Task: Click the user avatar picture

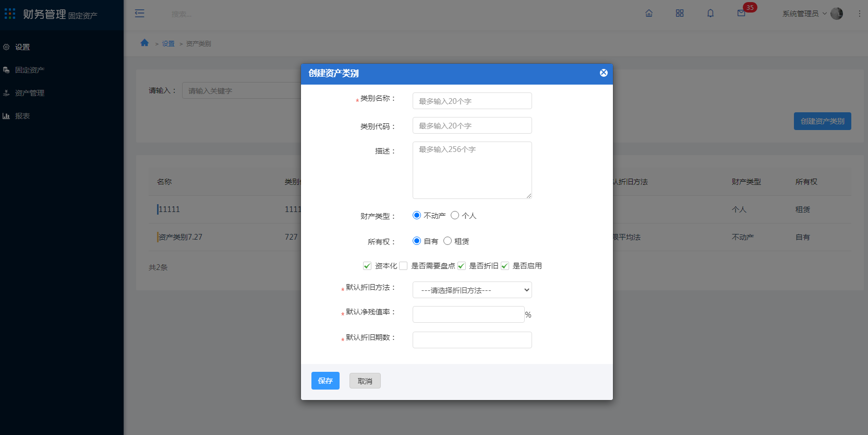Action: tap(837, 14)
